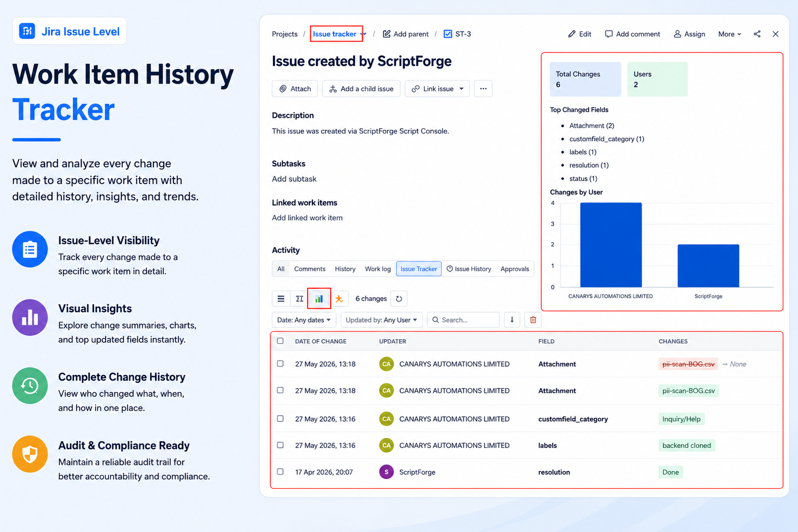The width and height of the screenshot is (798, 532).
Task: Click the sort direction arrow button
Action: 512,320
